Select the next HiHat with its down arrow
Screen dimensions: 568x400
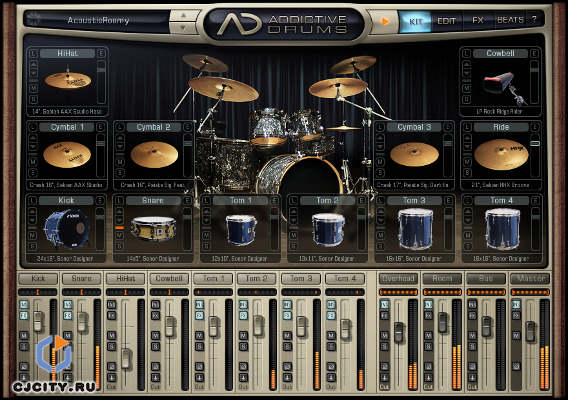click(x=33, y=74)
